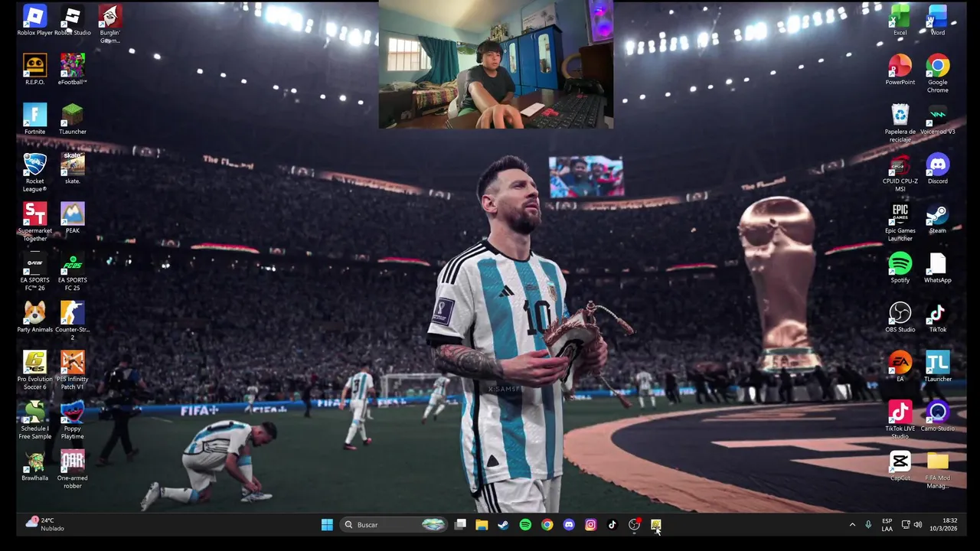The width and height of the screenshot is (980, 551).
Task: Select the skate. desktop icon
Action: coord(72,168)
